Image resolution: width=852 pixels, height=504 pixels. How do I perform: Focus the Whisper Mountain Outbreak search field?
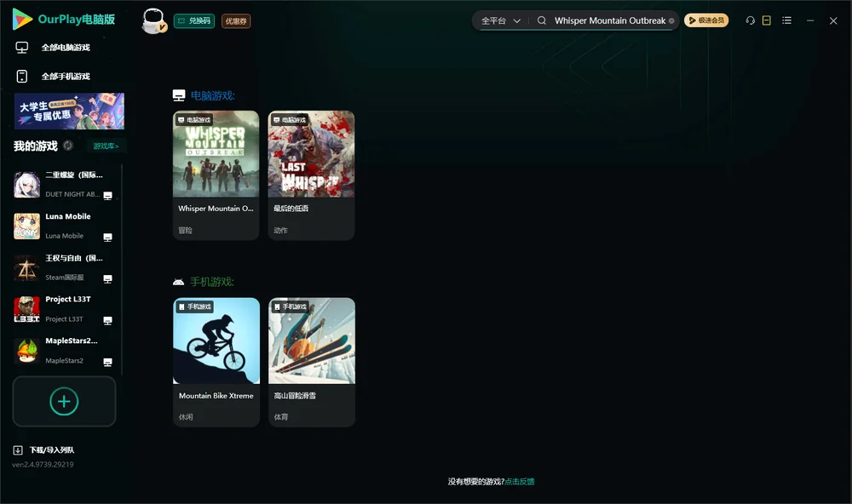coord(610,20)
